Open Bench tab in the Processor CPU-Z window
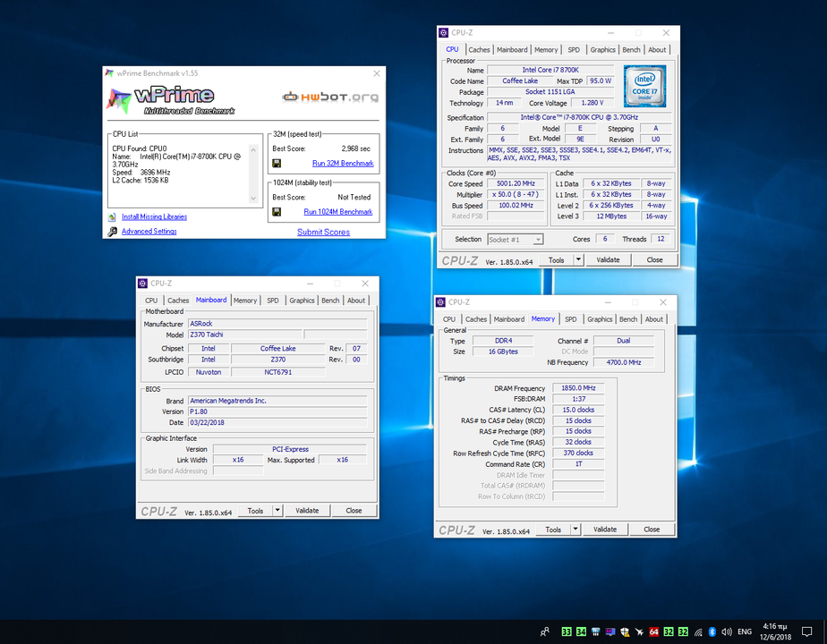This screenshot has height=644, width=827. pyautogui.click(x=631, y=50)
